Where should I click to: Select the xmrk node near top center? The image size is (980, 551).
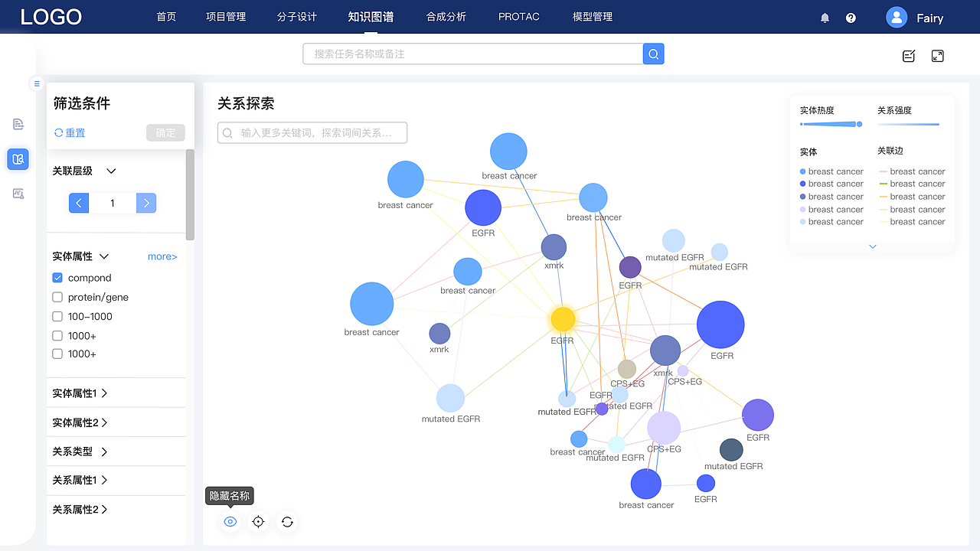pyautogui.click(x=554, y=247)
